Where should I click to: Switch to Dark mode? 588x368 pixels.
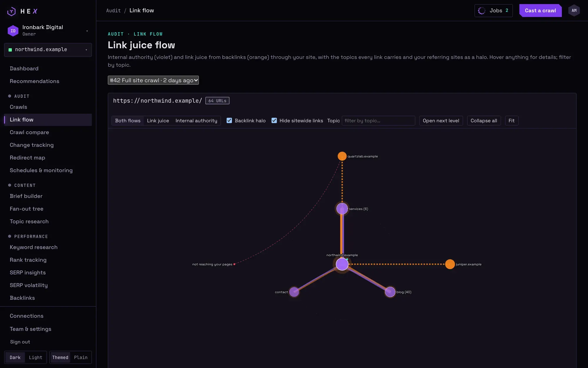pos(15,357)
